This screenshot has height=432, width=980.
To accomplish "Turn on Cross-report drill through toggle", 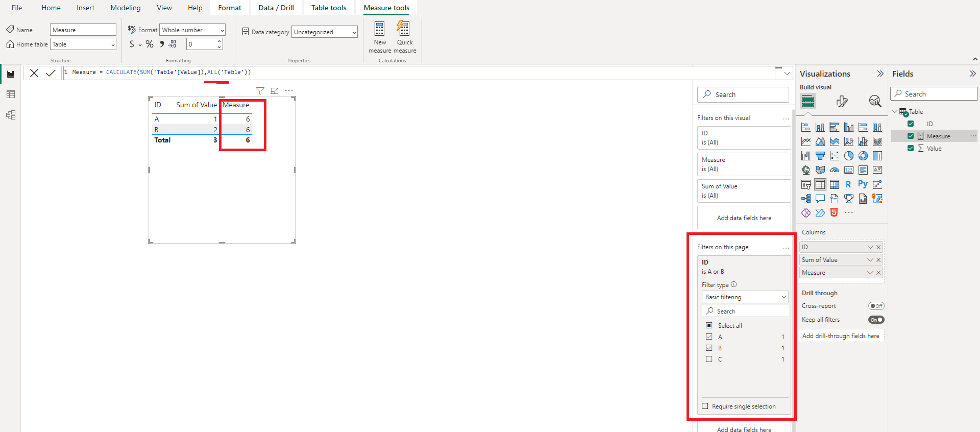I will (876, 306).
